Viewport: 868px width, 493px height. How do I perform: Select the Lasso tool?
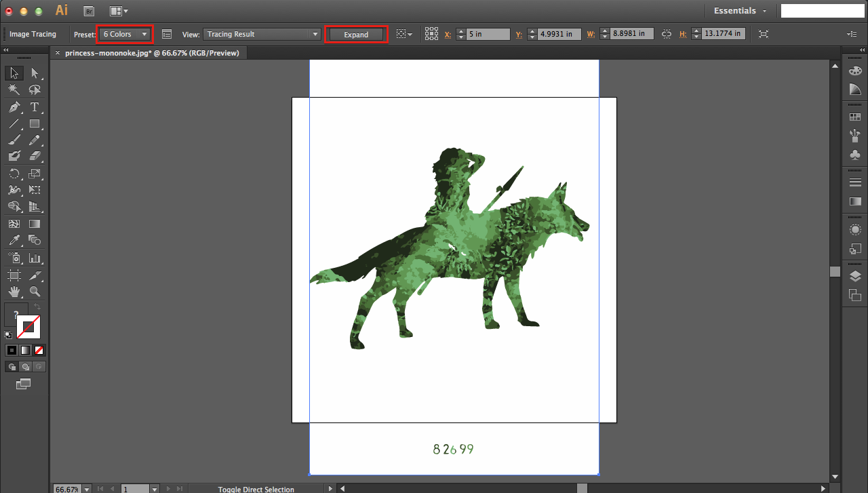(x=35, y=90)
